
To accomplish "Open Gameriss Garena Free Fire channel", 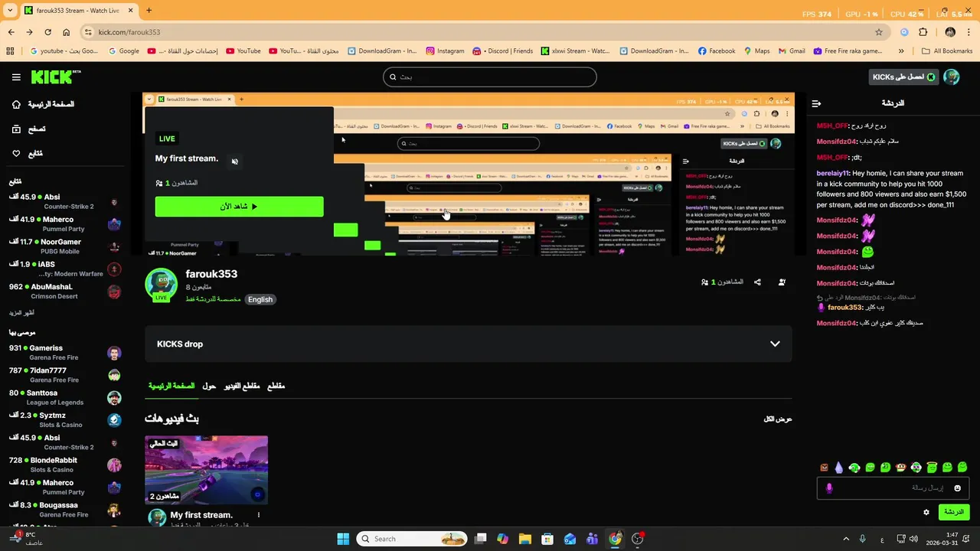I will pyautogui.click(x=64, y=353).
